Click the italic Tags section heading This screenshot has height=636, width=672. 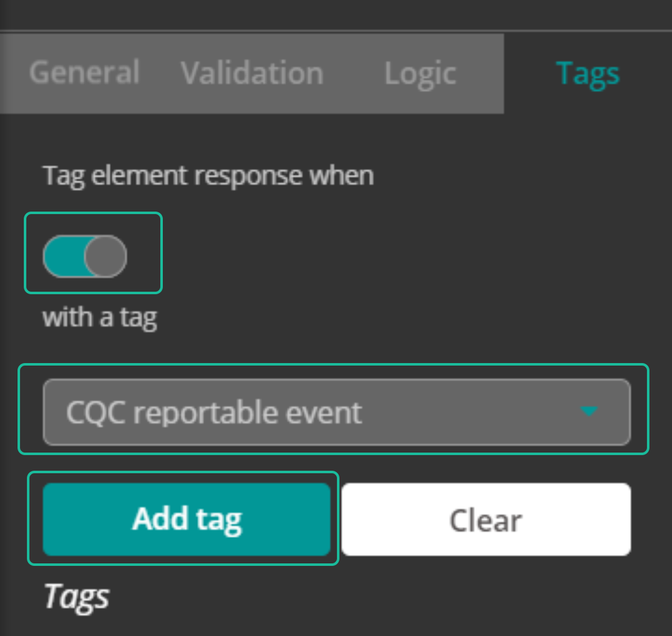76,596
